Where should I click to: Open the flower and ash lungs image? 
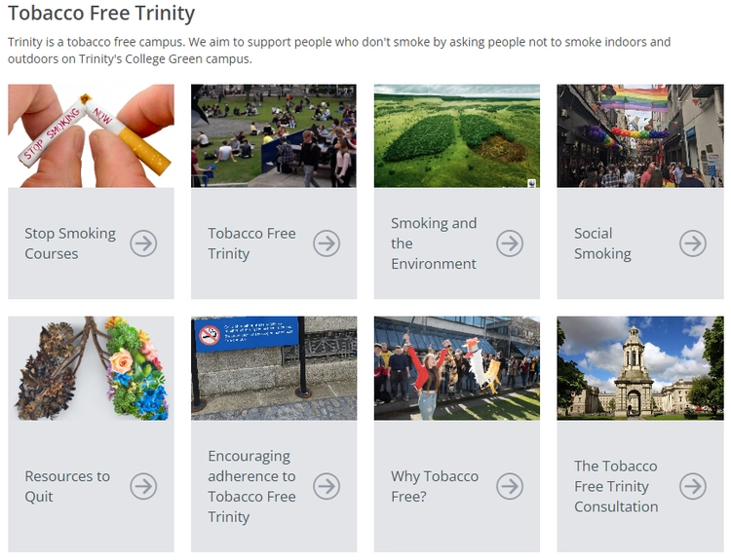coord(91,368)
